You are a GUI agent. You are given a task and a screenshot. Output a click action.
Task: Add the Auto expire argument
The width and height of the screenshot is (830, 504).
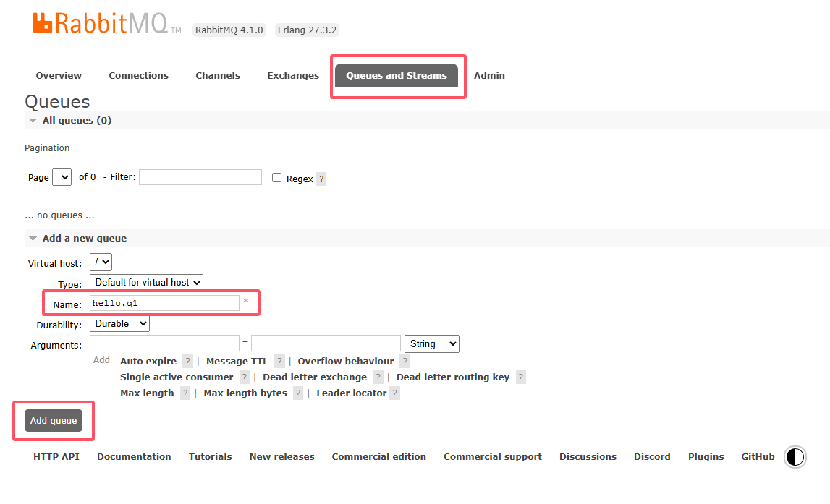point(148,362)
